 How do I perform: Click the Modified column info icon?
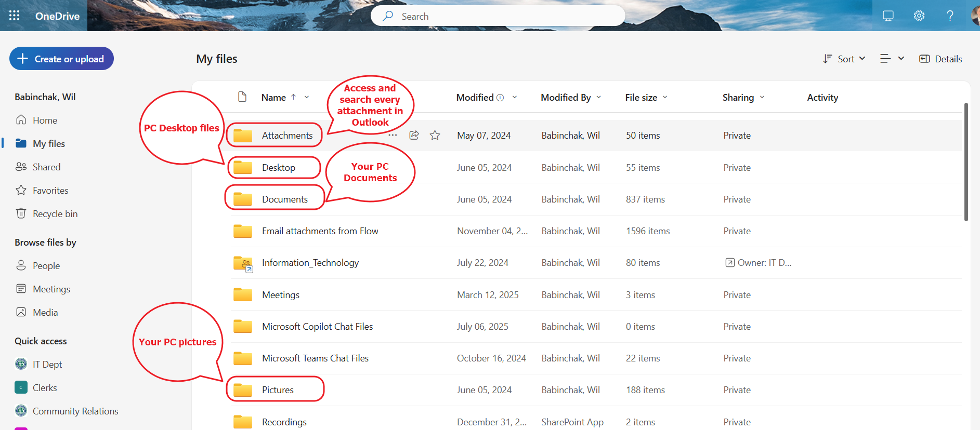(500, 98)
